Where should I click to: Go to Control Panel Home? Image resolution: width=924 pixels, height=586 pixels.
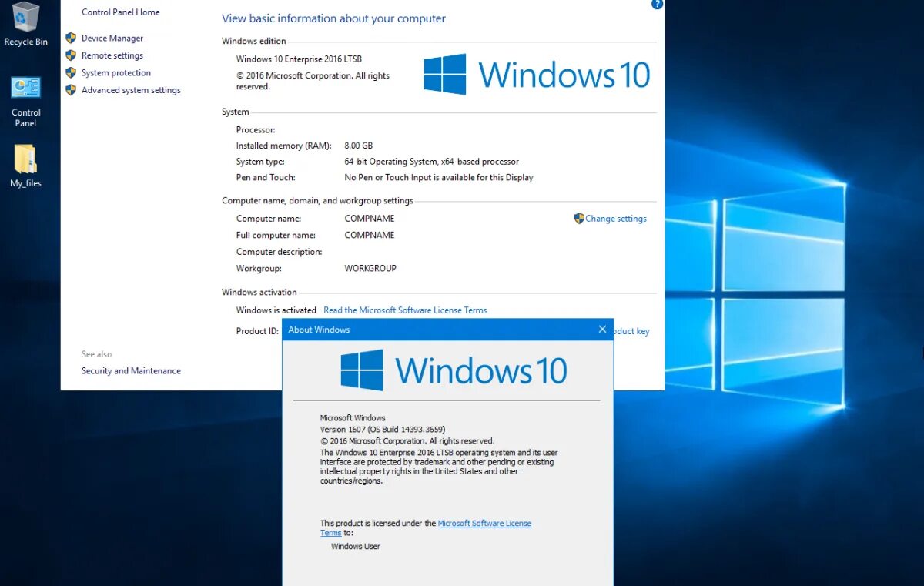coord(121,12)
